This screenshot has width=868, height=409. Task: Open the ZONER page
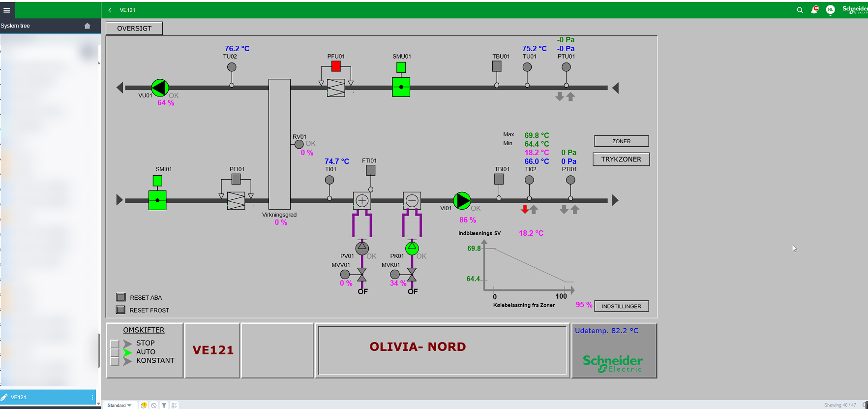coord(622,141)
